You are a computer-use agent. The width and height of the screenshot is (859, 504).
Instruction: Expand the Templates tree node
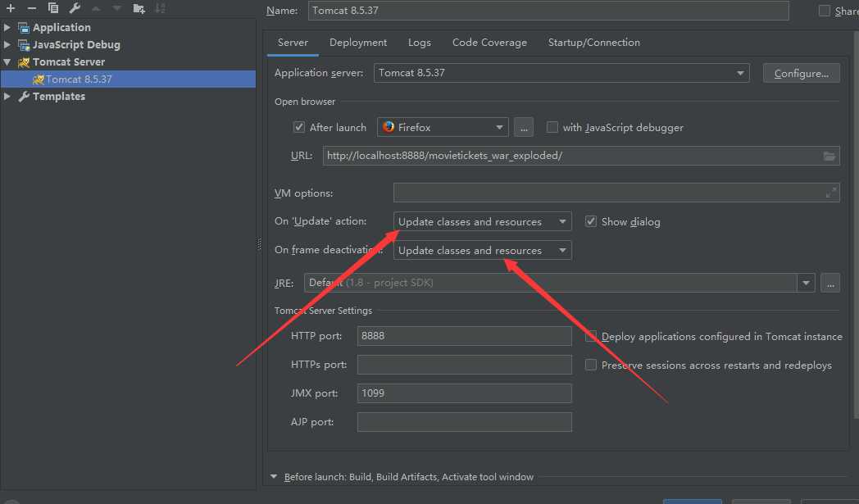(x=7, y=97)
